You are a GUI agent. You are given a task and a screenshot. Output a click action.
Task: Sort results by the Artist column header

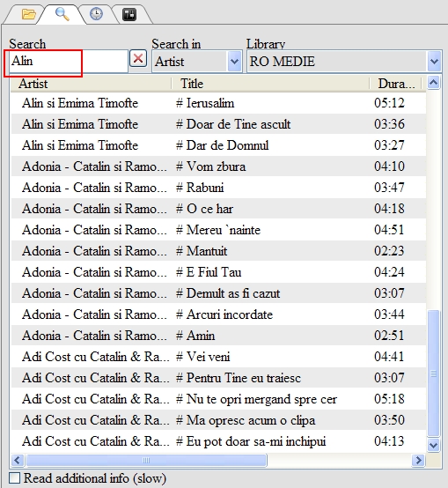point(91,84)
